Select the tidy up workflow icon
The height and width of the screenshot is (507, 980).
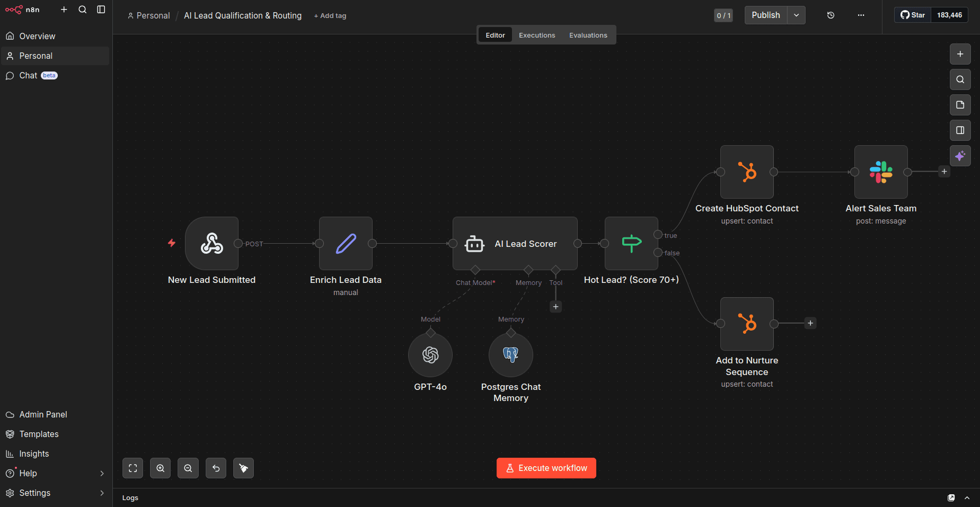(x=243, y=468)
